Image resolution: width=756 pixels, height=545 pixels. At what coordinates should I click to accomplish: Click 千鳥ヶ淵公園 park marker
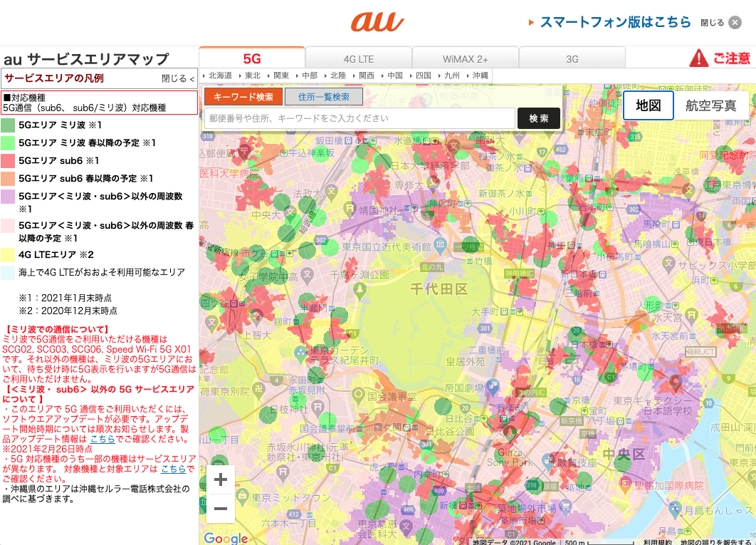coord(359,290)
